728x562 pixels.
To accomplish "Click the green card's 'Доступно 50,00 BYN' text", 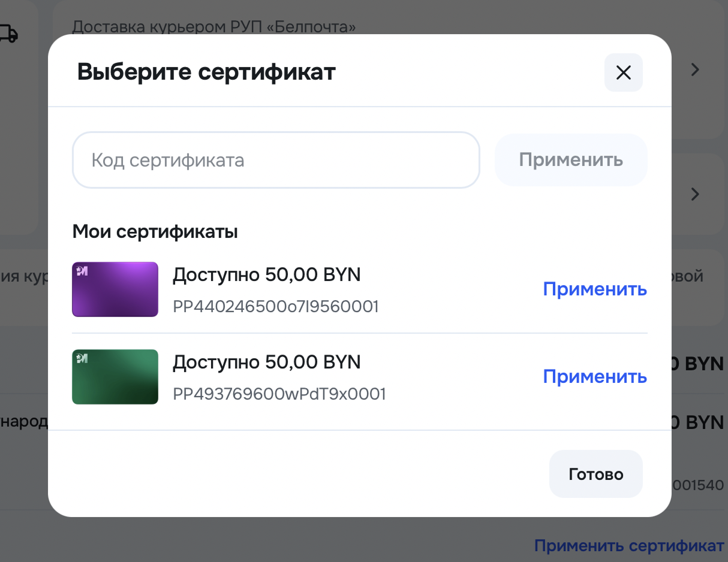I will pyautogui.click(x=267, y=362).
